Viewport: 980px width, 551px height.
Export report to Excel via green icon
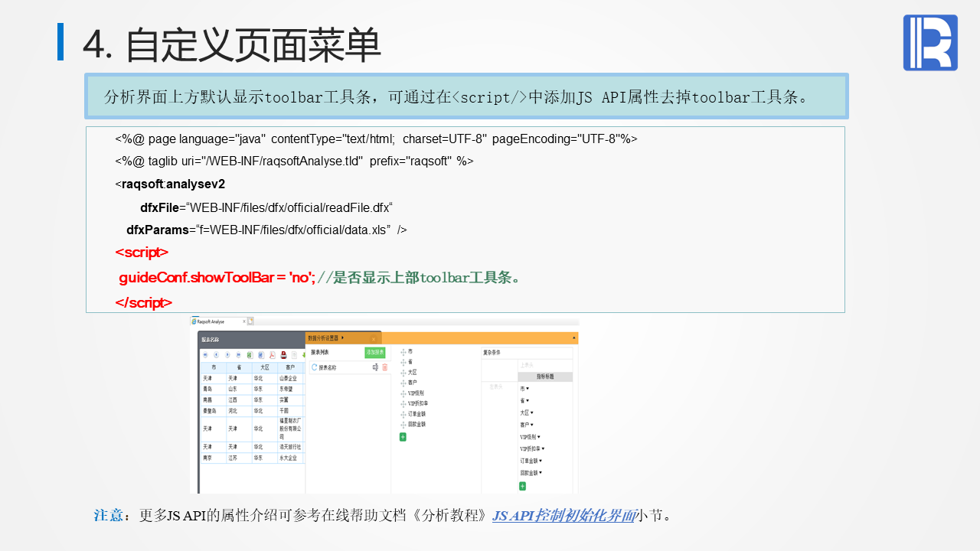250,355
